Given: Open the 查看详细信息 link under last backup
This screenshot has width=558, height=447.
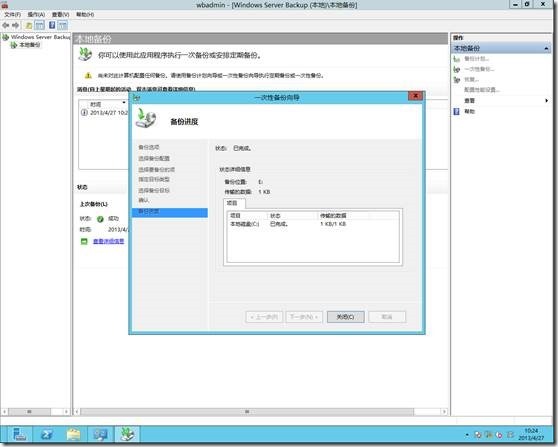Looking at the screenshot, I should (109, 241).
